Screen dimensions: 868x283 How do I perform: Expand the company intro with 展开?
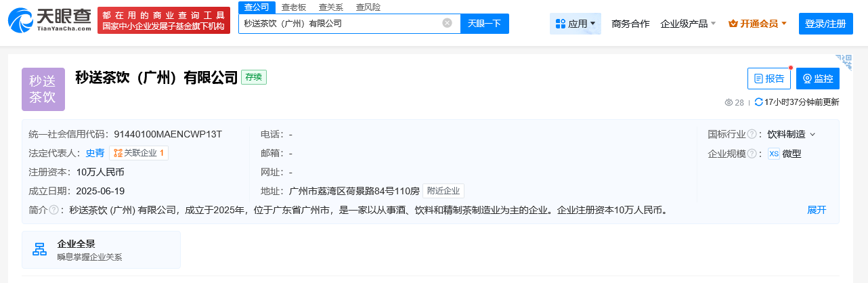click(817, 210)
